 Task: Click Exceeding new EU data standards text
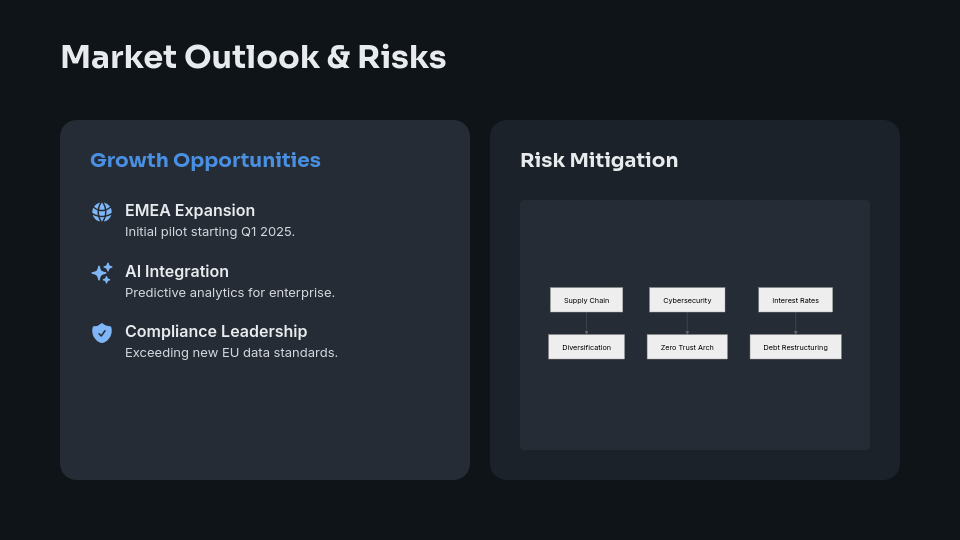coord(231,353)
